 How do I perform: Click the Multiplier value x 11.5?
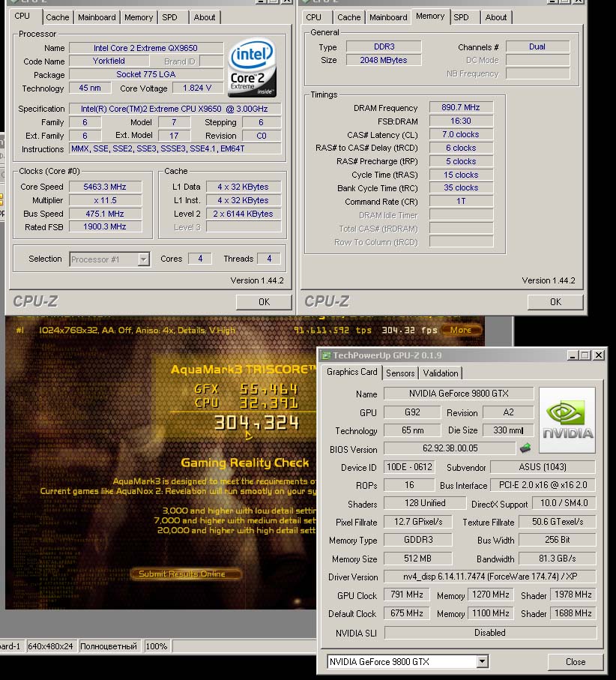click(105, 200)
